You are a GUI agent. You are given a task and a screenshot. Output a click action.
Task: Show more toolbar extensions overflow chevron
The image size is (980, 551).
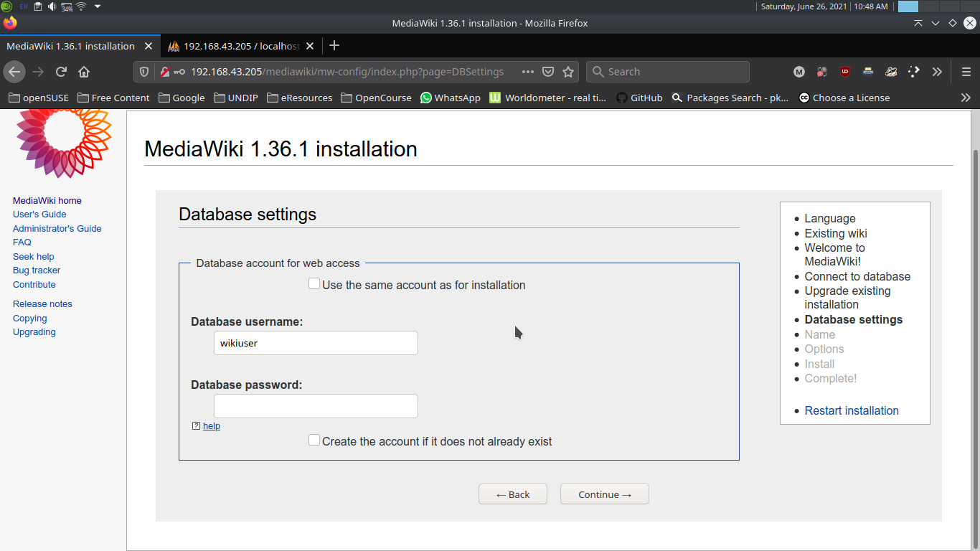click(937, 72)
